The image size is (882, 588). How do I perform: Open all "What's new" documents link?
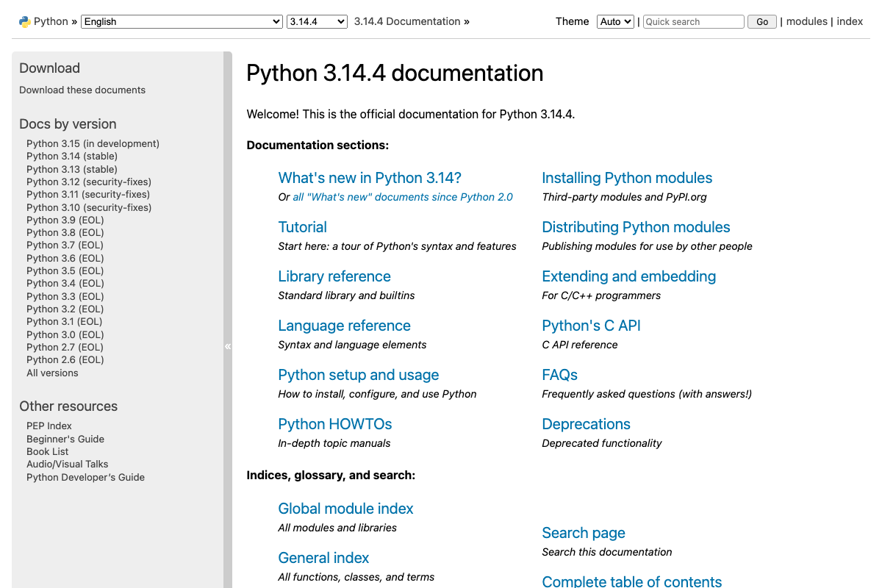point(403,197)
